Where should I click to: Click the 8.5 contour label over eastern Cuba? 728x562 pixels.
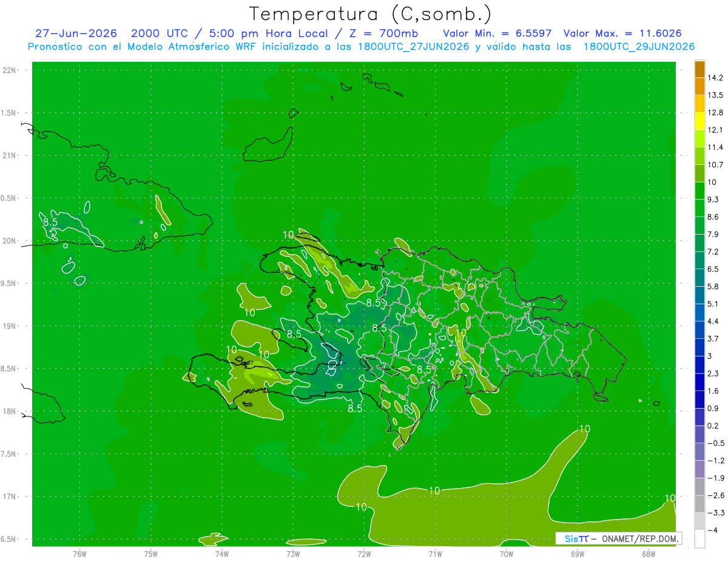tap(50, 222)
